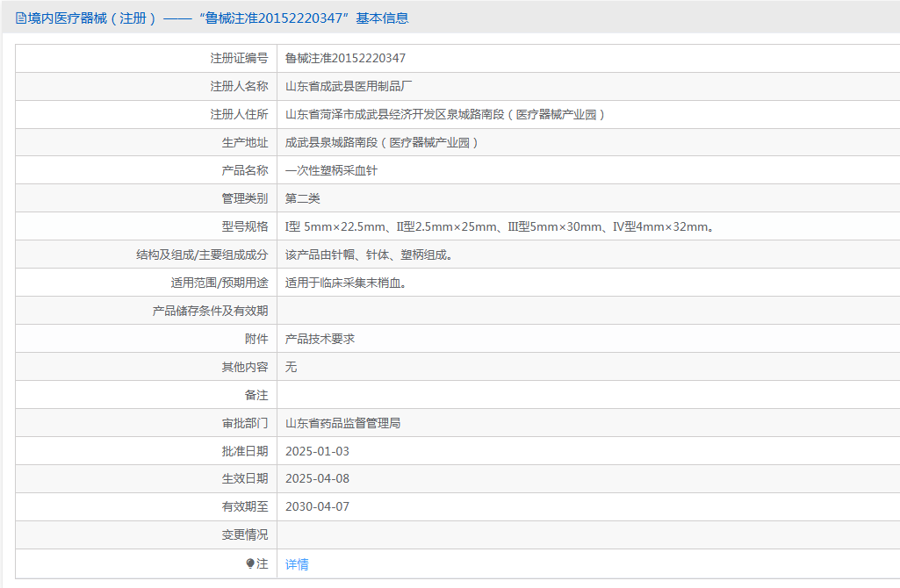Click management category value 第二类
Viewport: 900px width, 588px height.
[302, 198]
